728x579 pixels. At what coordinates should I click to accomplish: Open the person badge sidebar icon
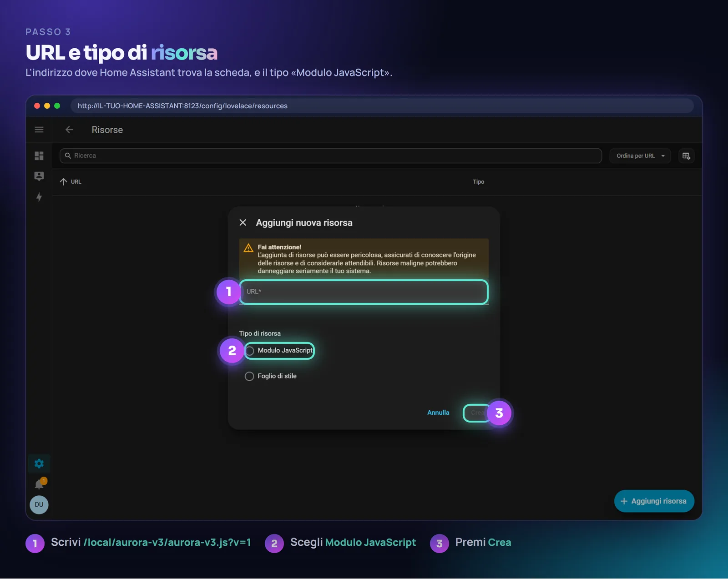39,176
